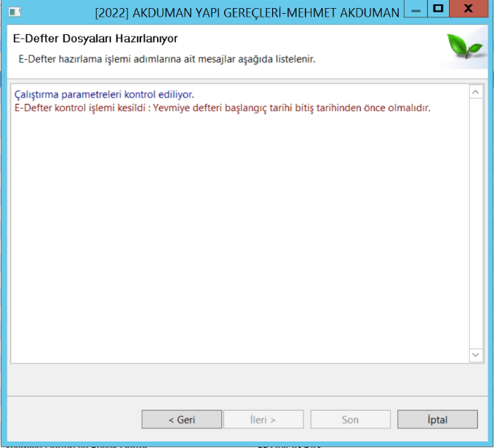Select the red 'E-Defter kontrol işlemi kesildi' error
The image size is (494, 448).
222,108
